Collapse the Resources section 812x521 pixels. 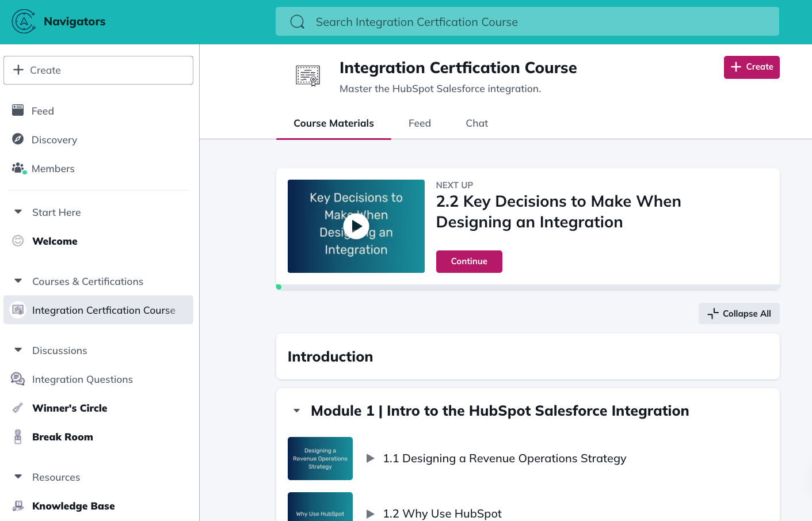[x=18, y=477]
